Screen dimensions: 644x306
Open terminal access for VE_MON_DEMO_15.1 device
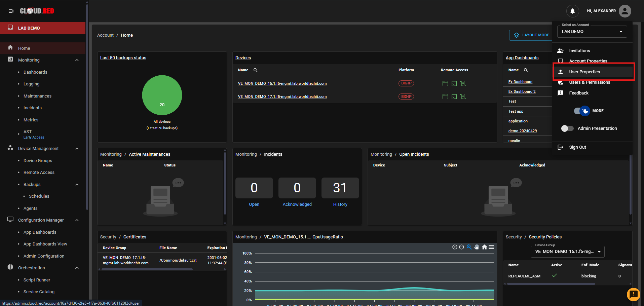tap(454, 83)
